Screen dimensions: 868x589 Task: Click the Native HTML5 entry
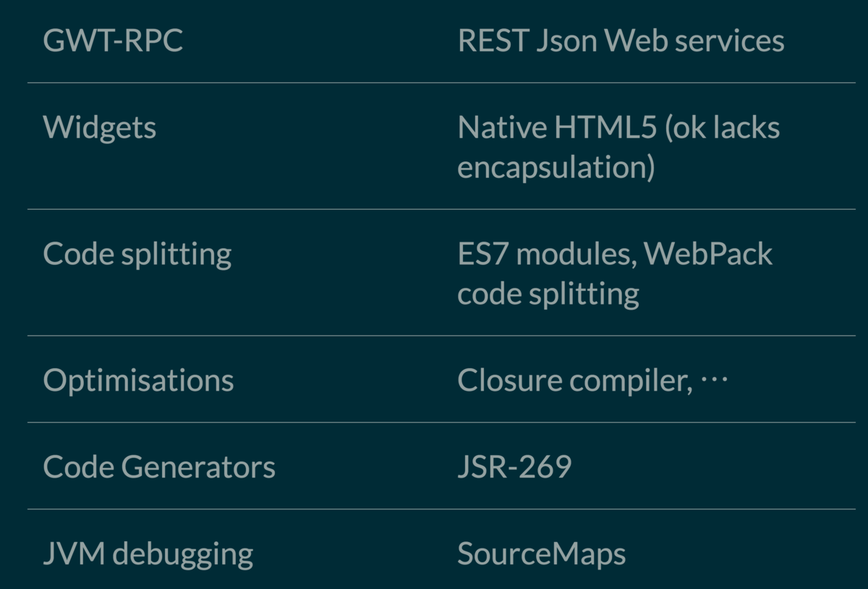coord(557,127)
